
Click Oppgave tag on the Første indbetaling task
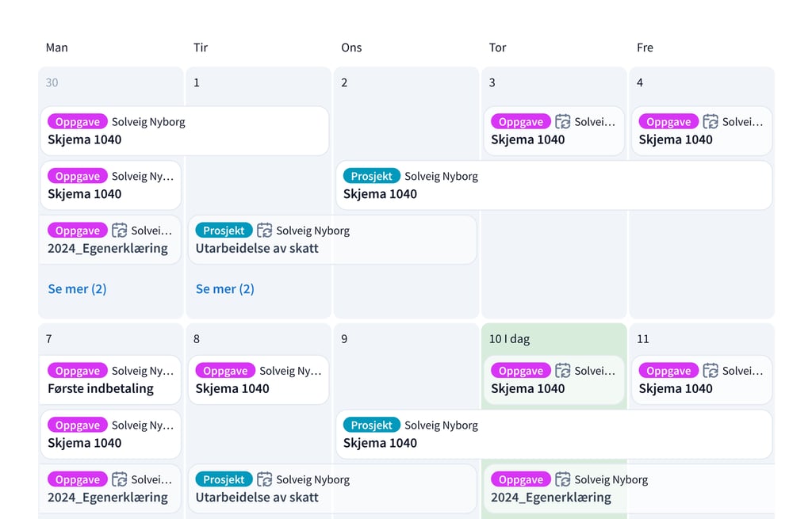coord(78,371)
